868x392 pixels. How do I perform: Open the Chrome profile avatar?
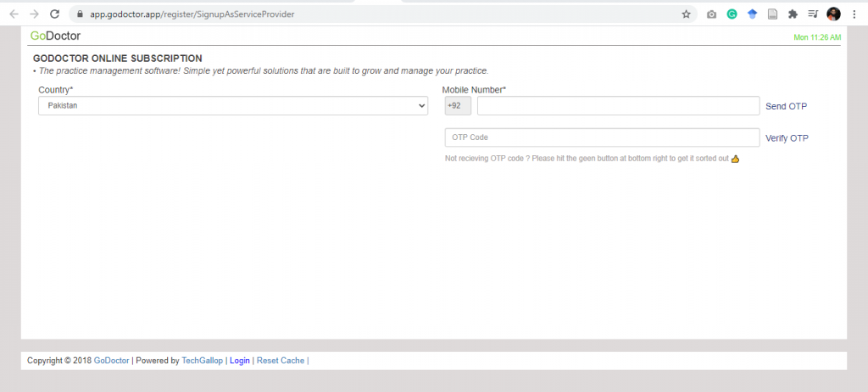(x=833, y=14)
